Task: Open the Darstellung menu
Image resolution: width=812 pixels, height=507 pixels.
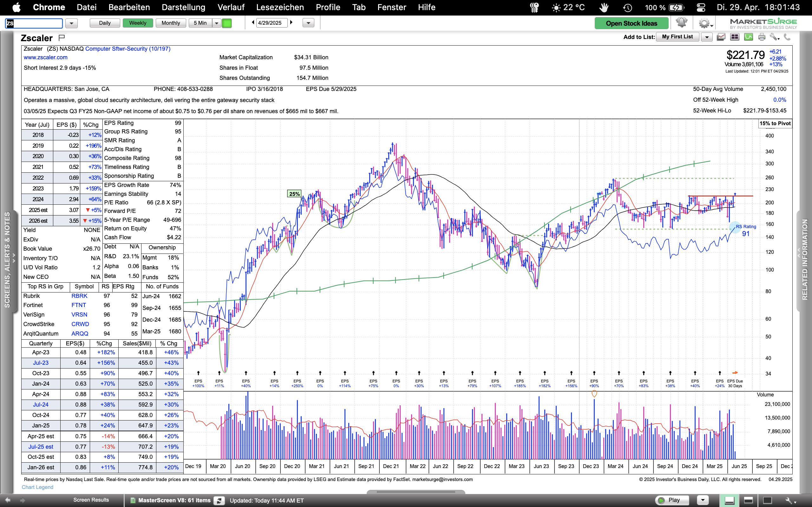Action: [183, 7]
